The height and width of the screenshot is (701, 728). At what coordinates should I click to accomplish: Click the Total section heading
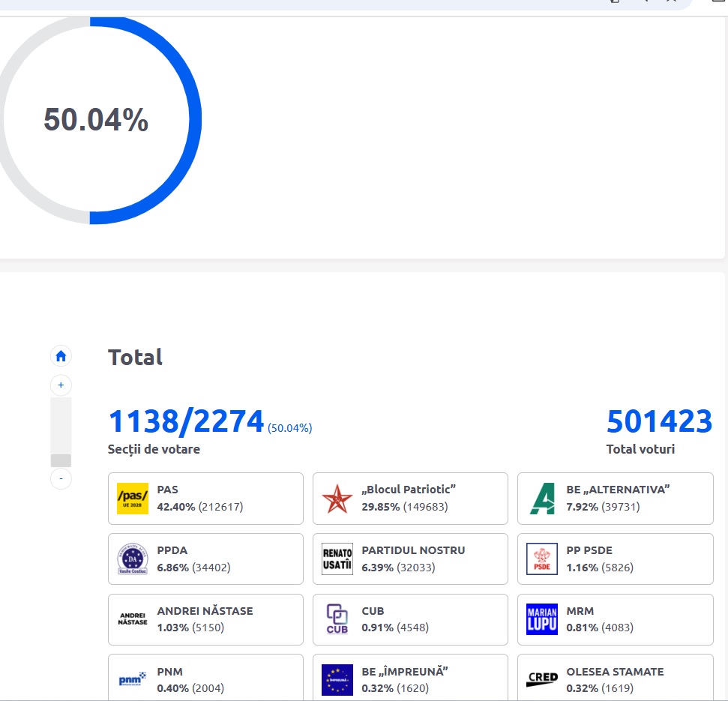click(135, 358)
